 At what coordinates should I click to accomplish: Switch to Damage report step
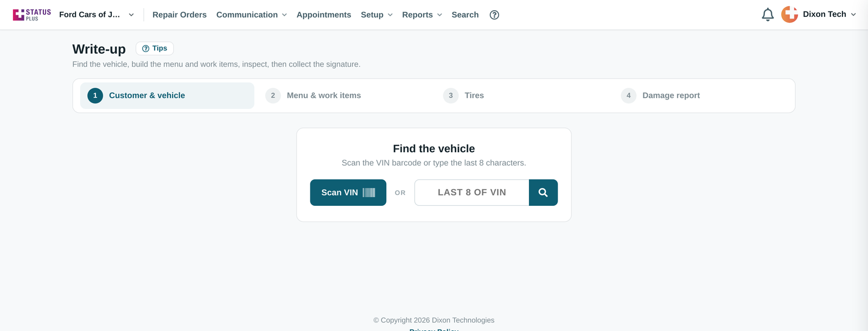701,95
